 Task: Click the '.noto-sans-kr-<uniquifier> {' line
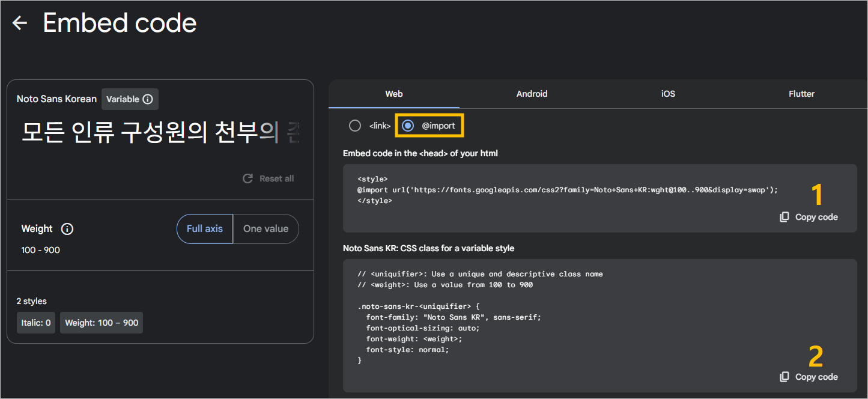click(419, 306)
